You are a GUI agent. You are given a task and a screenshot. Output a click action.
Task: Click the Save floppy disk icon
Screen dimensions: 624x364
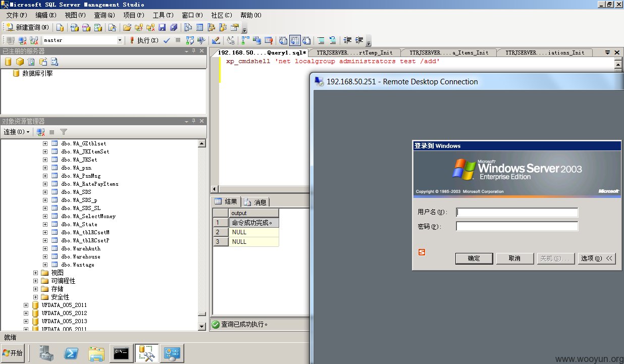click(x=162, y=27)
